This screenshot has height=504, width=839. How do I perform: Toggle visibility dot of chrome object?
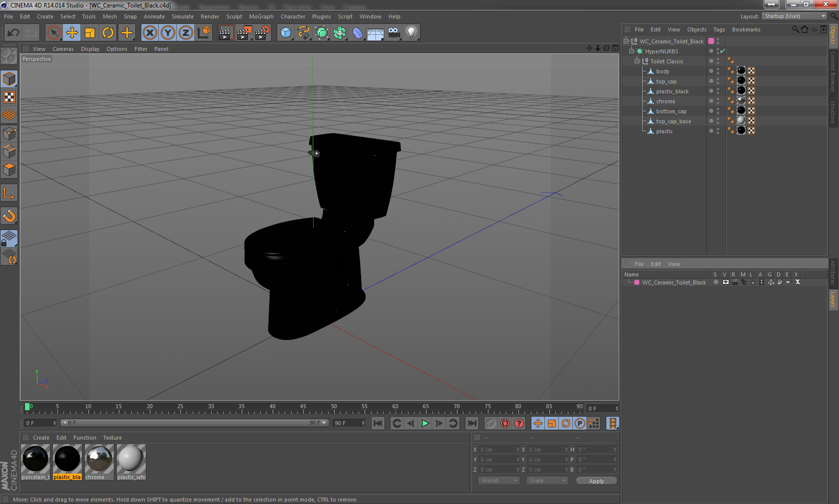point(711,101)
